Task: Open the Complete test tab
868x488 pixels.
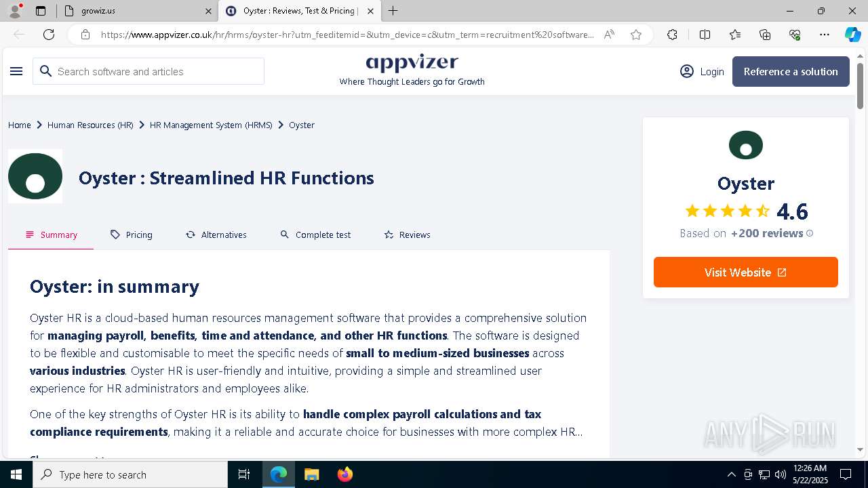Action: point(315,235)
